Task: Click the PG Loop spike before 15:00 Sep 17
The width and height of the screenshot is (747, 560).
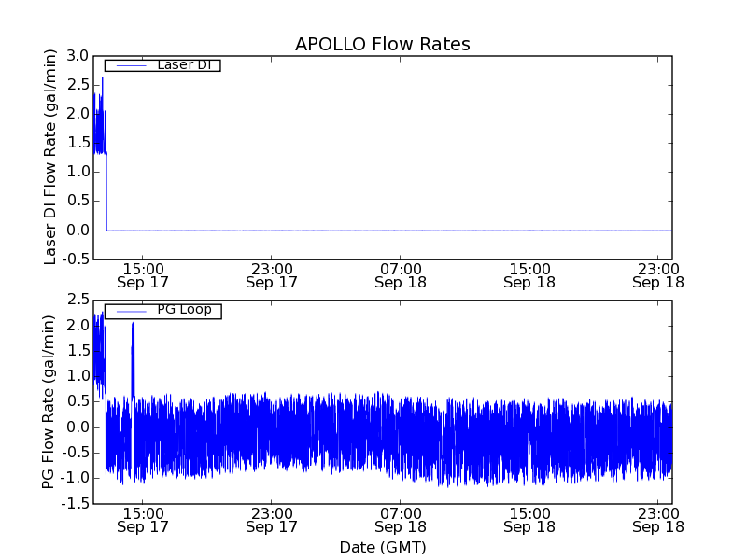Action: 133,357
